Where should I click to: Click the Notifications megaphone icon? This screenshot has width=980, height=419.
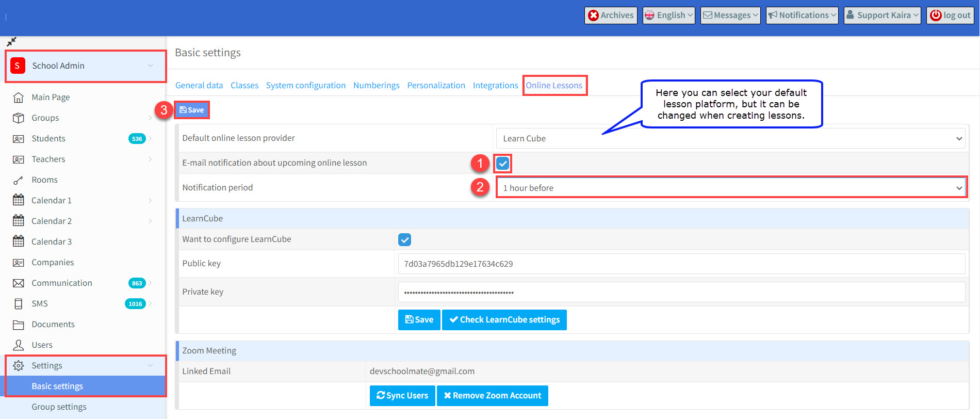pos(773,15)
